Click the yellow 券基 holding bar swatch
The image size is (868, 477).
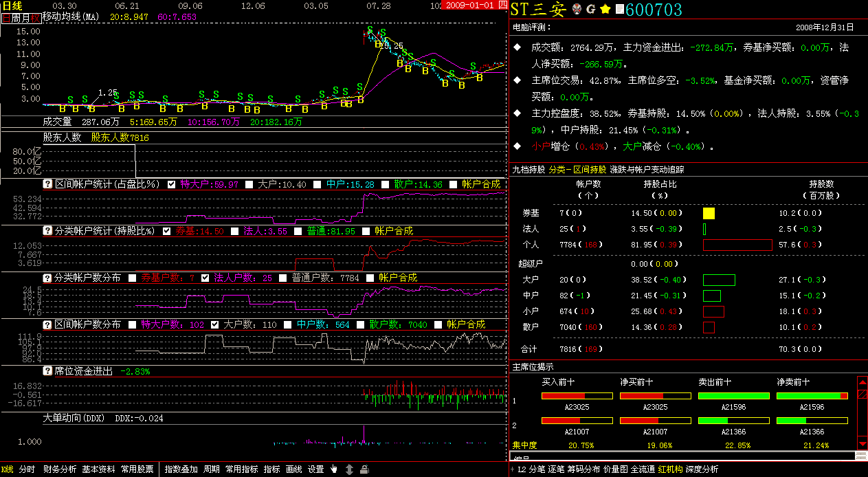[709, 214]
